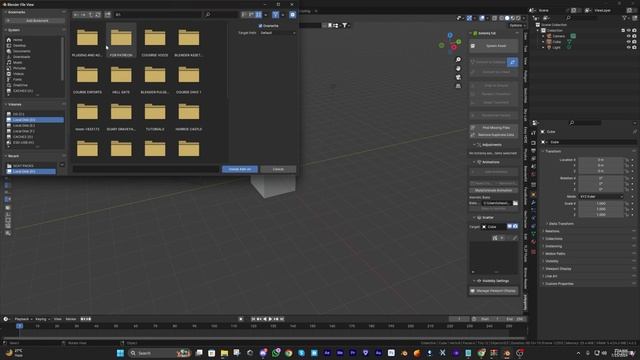640x360 pixels.
Task: Open Render properties tab icon
Action: [533, 143]
